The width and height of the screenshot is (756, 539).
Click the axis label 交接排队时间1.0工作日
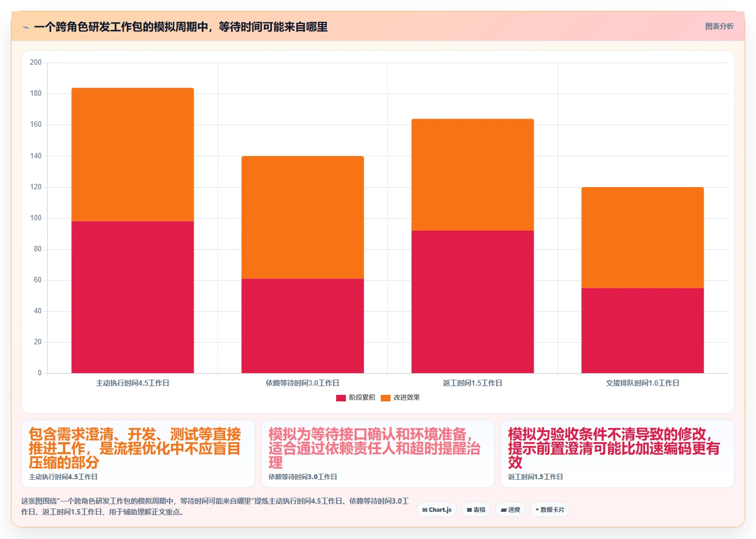pyautogui.click(x=642, y=383)
